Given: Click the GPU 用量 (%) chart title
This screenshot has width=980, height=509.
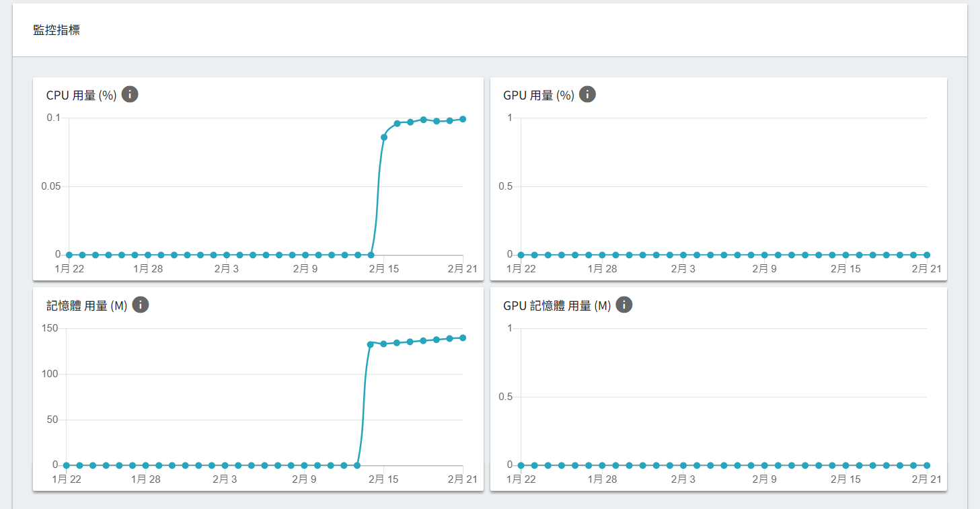Looking at the screenshot, I should click(x=539, y=95).
